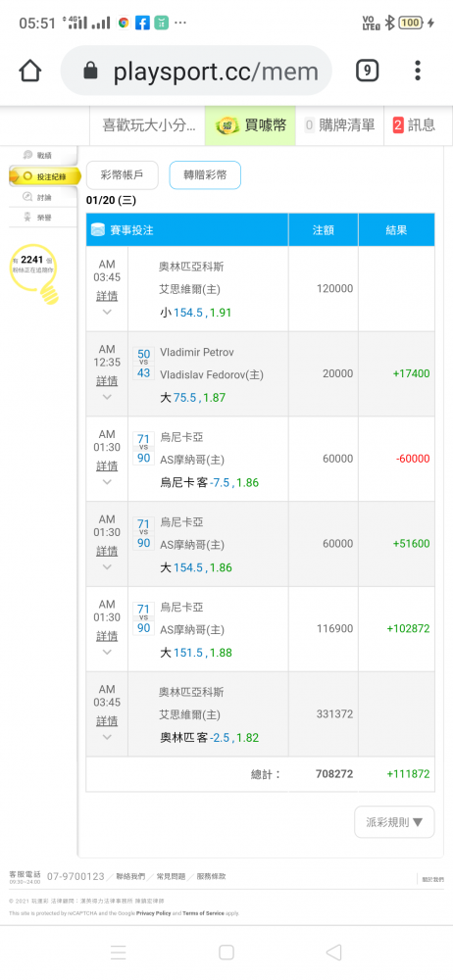Open the Chrome three-dot overflow menu
453x980 pixels.
click(x=418, y=71)
